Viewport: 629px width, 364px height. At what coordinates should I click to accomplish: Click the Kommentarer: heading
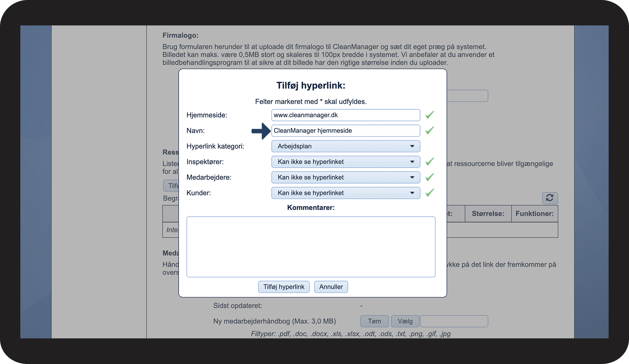click(311, 207)
